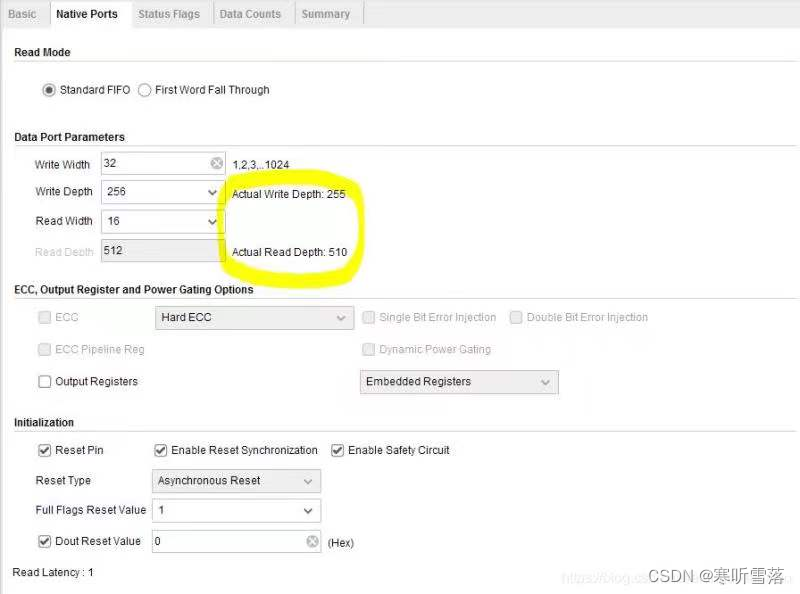
Task: Click the Dout Reset Value input field
Action: [236, 541]
